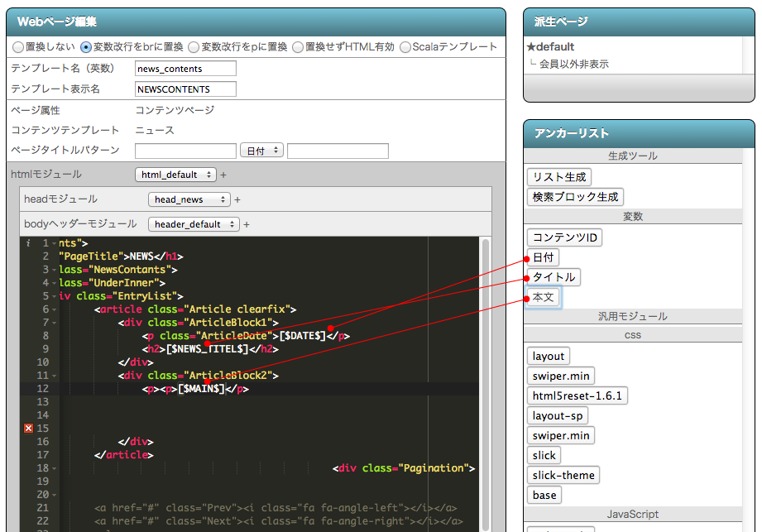The width and height of the screenshot is (762, 532).
Task: Click the NEWSCONTENTS display name field
Action: pos(185,89)
